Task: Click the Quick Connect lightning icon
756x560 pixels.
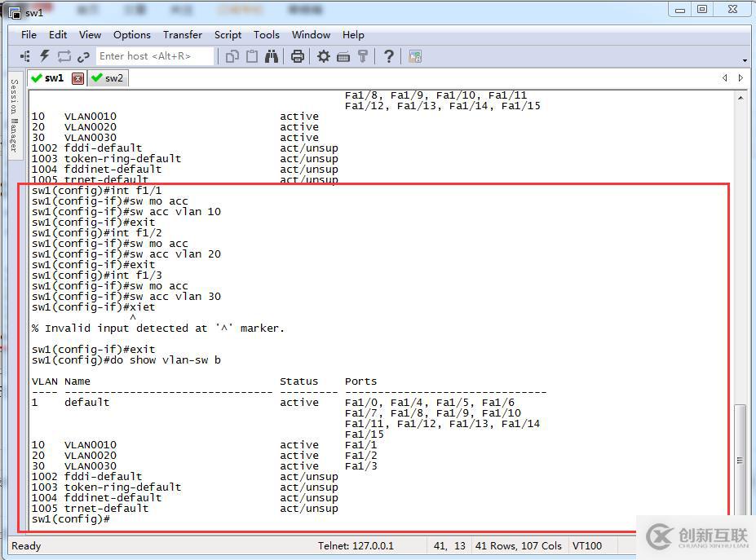Action: [44, 56]
